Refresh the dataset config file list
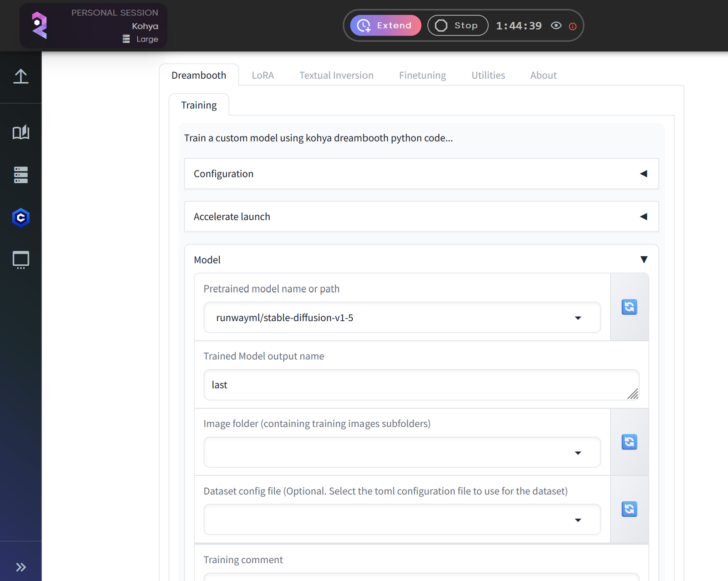 [x=629, y=509]
